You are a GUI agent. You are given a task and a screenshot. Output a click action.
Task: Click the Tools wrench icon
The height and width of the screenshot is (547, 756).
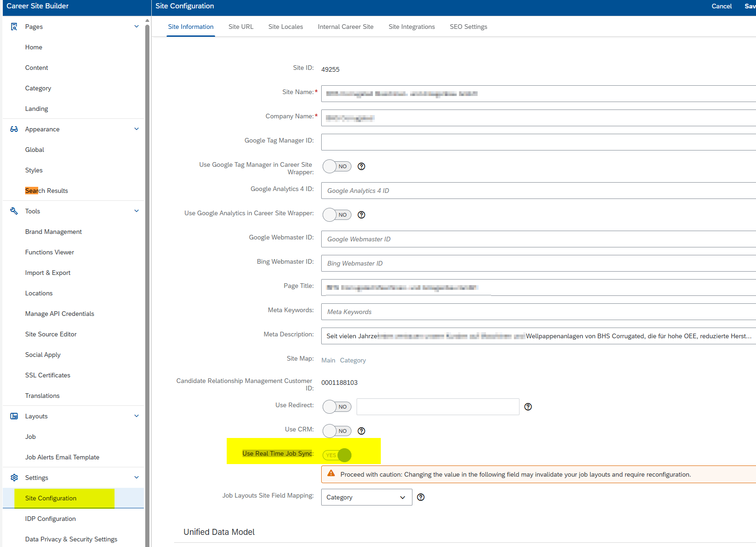pos(14,211)
